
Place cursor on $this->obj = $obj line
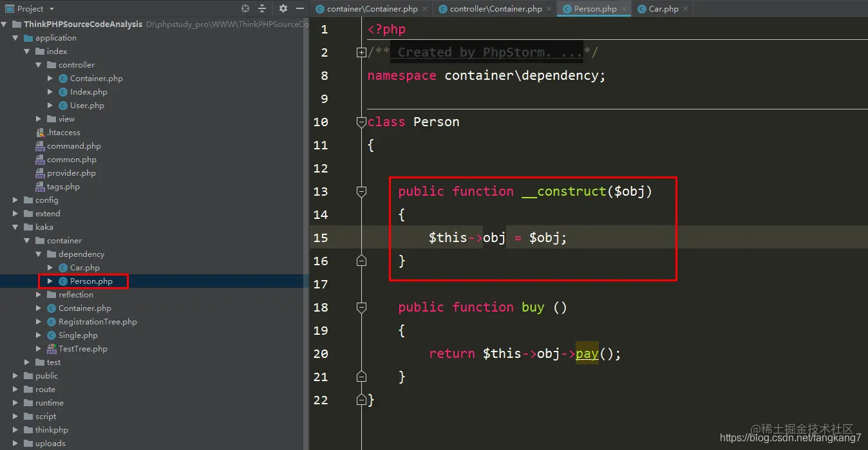498,238
